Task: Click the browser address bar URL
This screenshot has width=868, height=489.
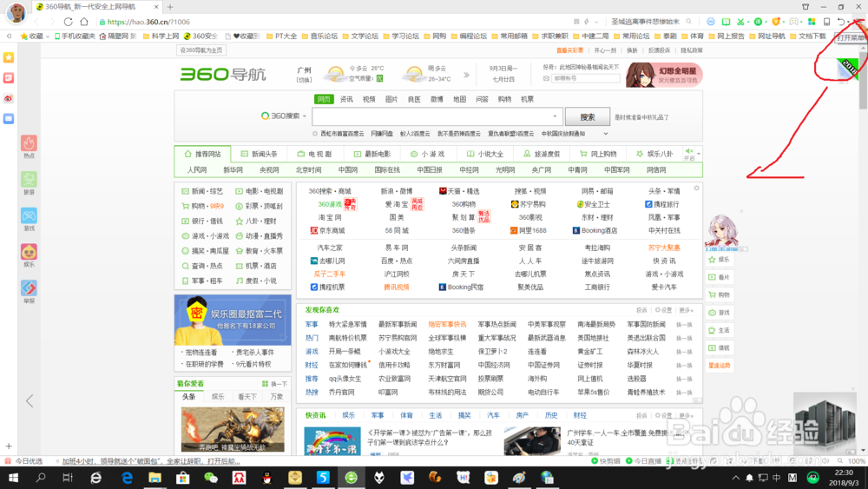Action: 148,22
